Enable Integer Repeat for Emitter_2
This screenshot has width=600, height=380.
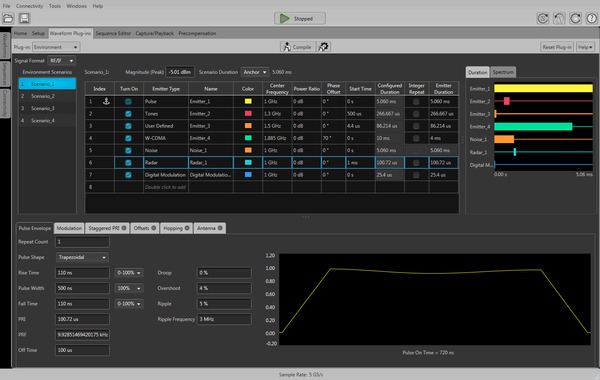click(x=416, y=114)
